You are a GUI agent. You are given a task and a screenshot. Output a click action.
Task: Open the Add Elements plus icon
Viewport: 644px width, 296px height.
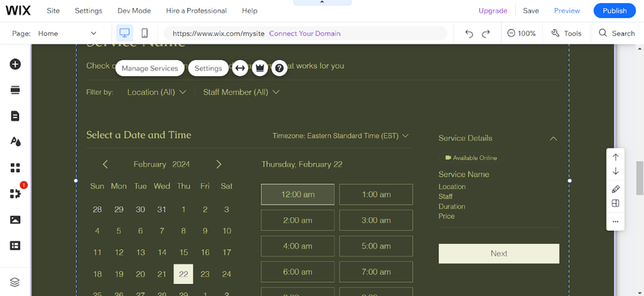[15, 64]
